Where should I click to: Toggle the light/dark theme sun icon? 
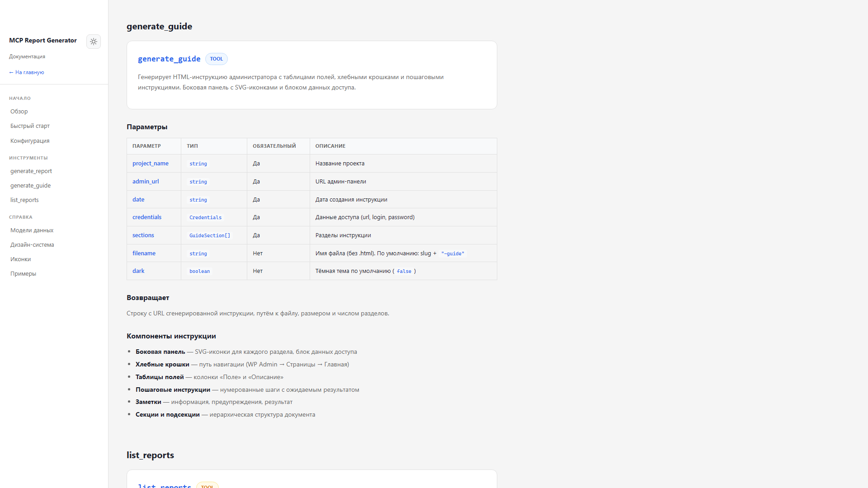(94, 42)
